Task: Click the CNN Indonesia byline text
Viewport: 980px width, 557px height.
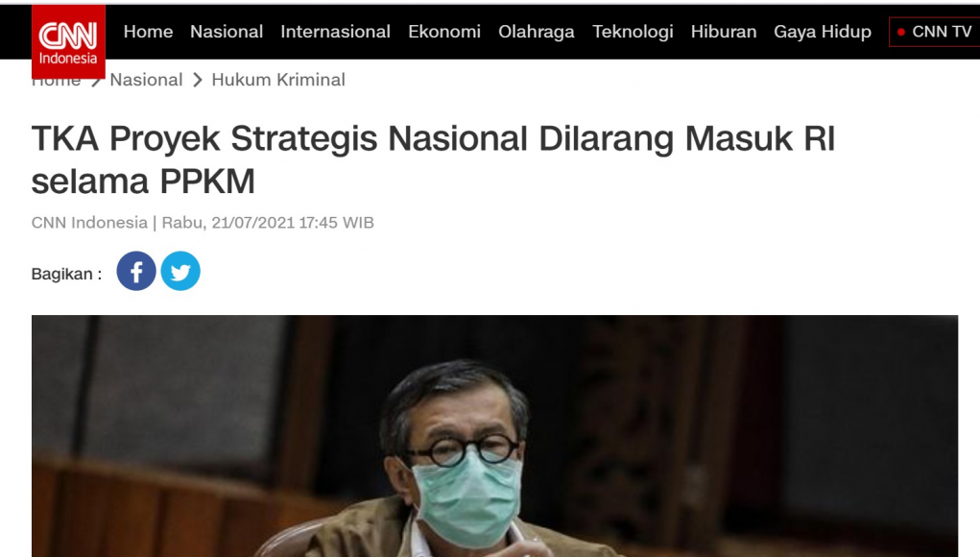Action: coord(89,223)
